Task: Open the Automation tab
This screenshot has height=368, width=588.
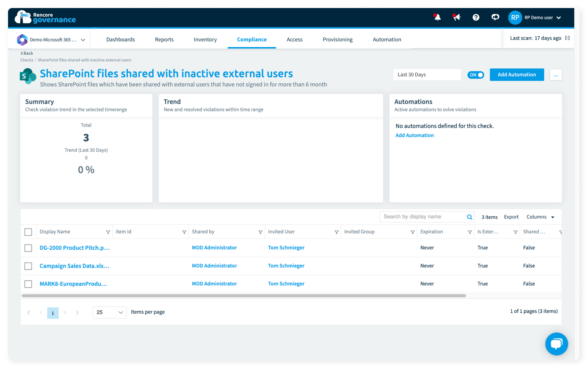Action: click(x=387, y=39)
